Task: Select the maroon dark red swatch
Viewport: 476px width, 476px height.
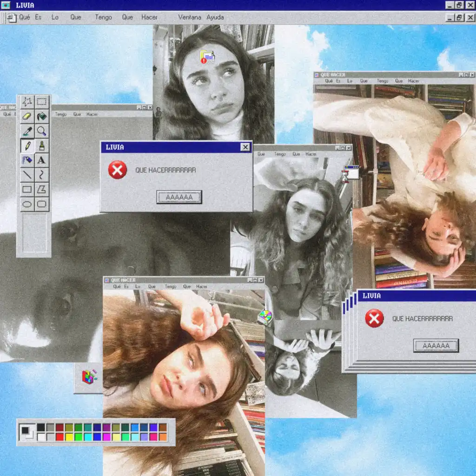Action: pyautogui.click(x=60, y=428)
